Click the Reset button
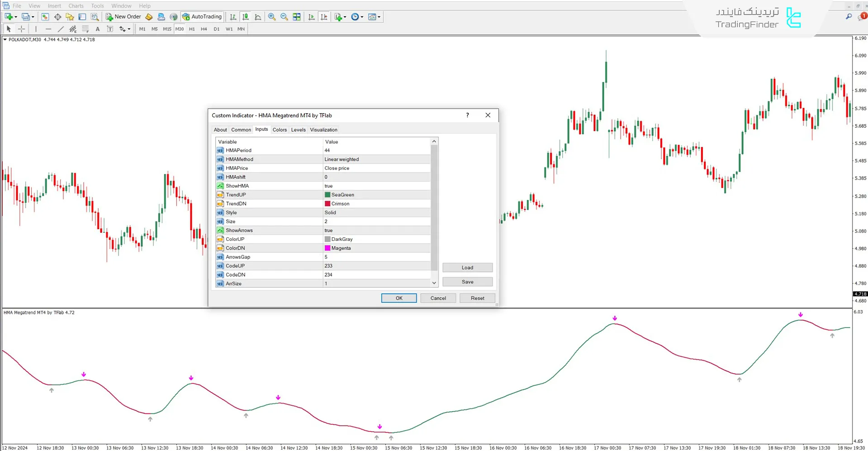This screenshot has width=868, height=451. coord(477,298)
